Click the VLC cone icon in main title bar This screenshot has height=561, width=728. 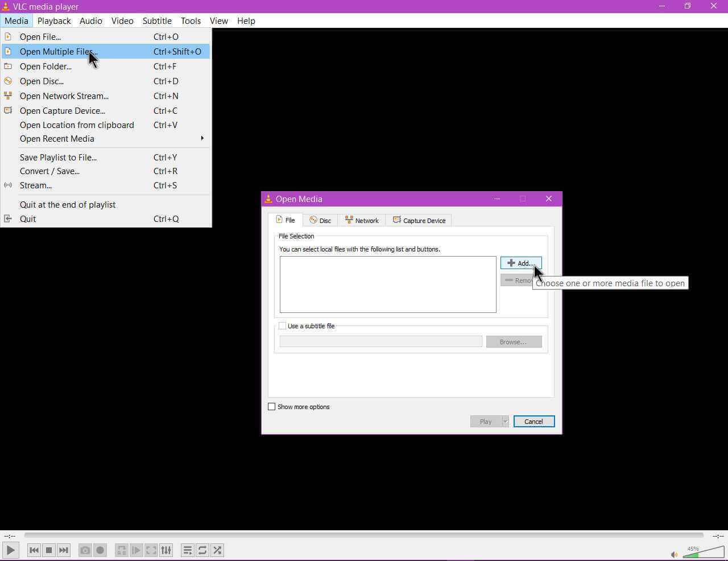[6, 6]
